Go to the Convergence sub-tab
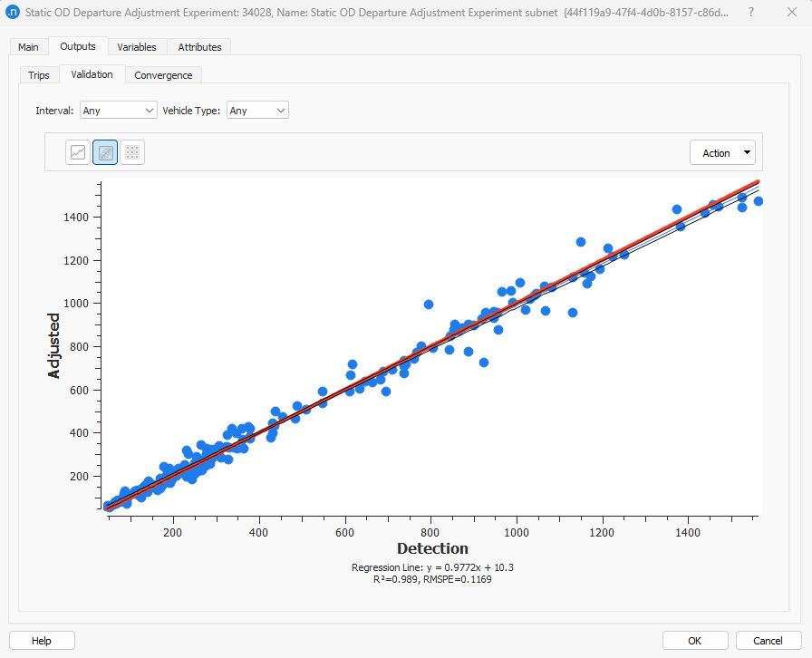Image resolution: width=812 pixels, height=658 pixels. (163, 75)
